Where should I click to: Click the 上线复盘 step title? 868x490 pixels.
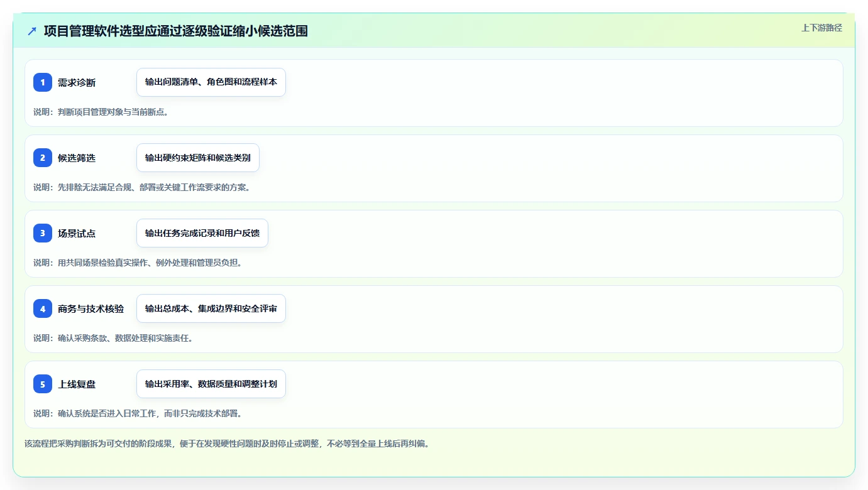[77, 384]
